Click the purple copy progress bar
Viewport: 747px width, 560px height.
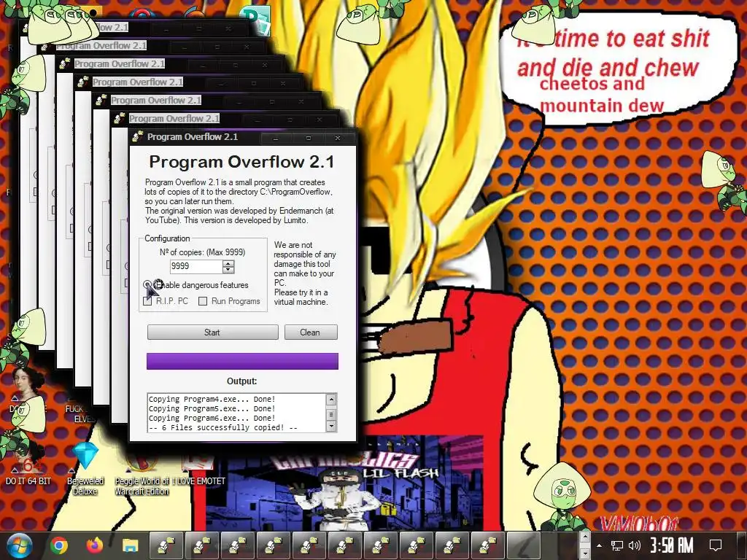242,362
